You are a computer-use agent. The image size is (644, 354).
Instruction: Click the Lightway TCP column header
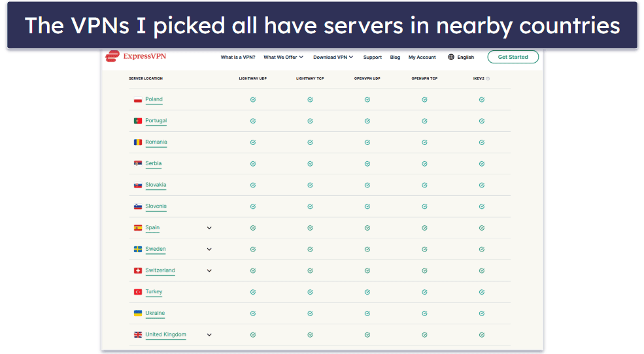pos(310,78)
